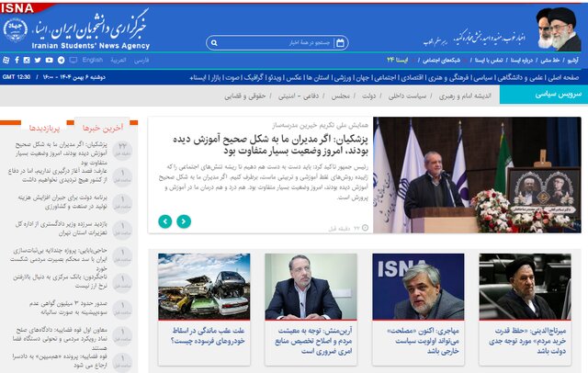Open اندیشه امام و رهبری subsection
Viewport: 588px width, 373px height.
click(465, 96)
